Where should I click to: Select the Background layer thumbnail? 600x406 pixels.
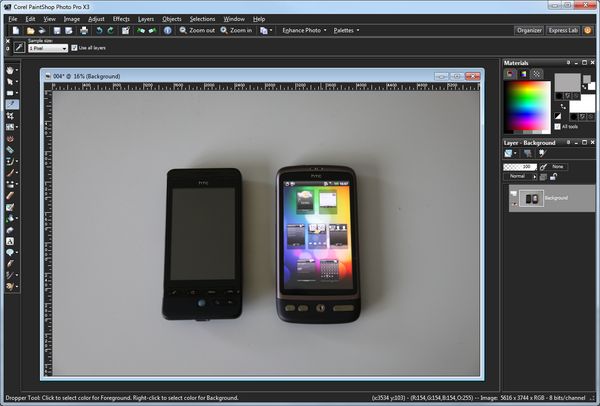point(530,200)
